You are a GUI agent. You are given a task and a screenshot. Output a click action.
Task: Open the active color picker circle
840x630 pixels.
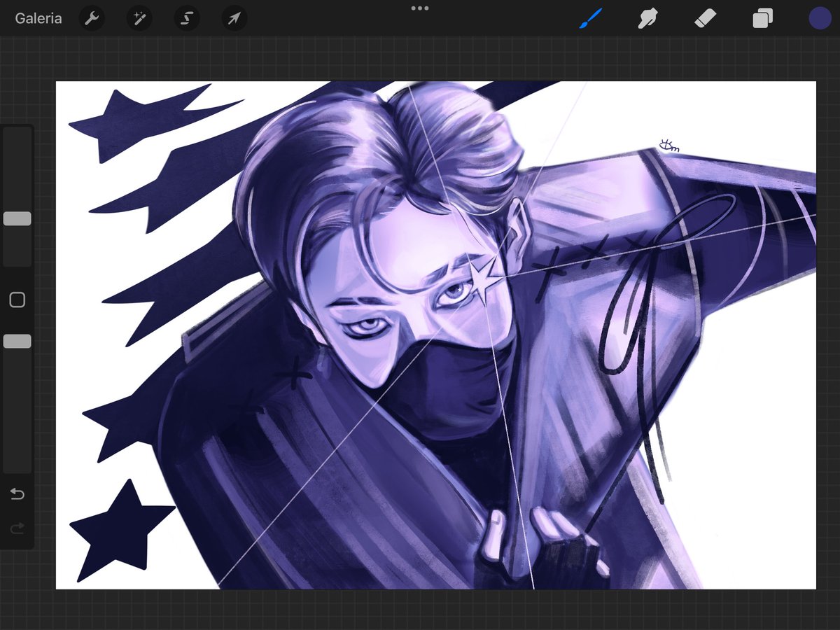tap(820, 19)
